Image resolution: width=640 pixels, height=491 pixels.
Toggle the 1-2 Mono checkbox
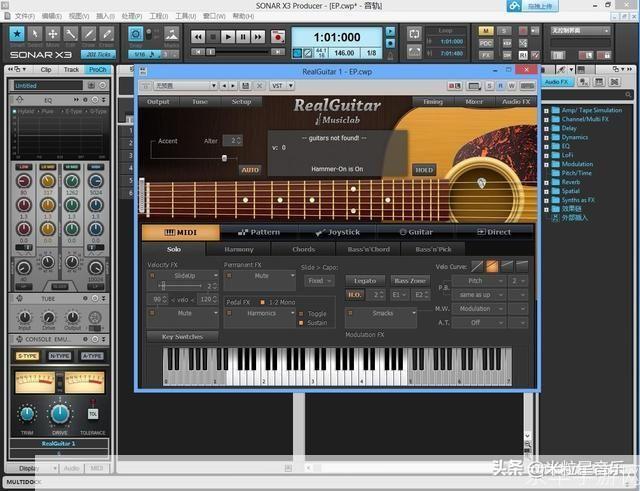[262, 302]
